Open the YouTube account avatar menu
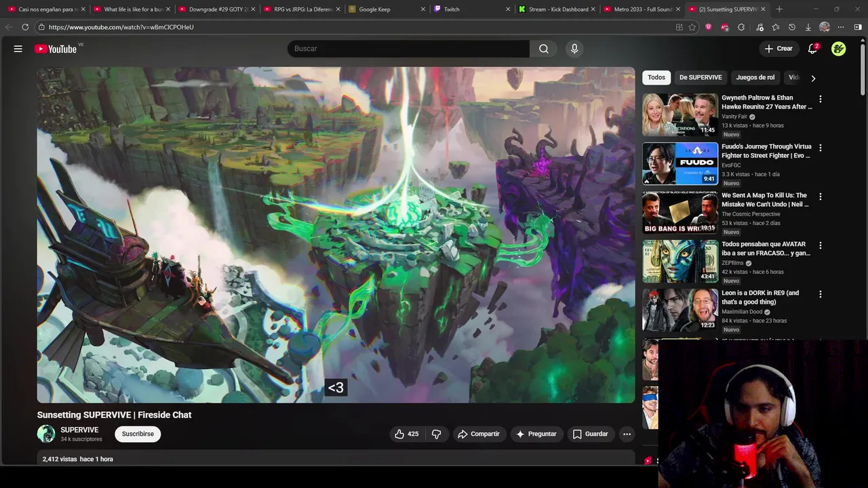Screen dimensions: 868x488 point(839,49)
